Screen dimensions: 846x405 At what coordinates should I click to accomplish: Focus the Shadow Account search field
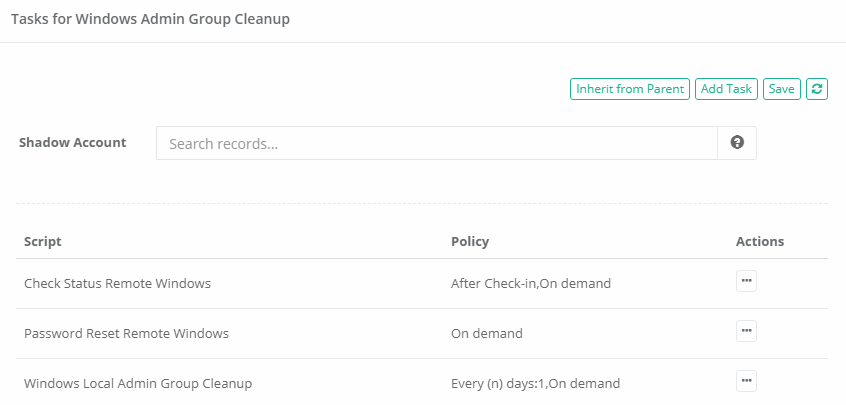click(x=437, y=143)
